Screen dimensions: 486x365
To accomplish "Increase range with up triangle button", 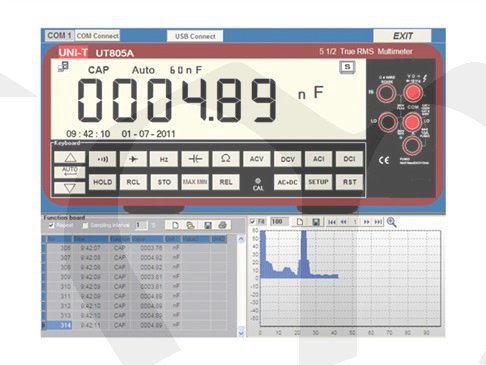I will [x=70, y=157].
